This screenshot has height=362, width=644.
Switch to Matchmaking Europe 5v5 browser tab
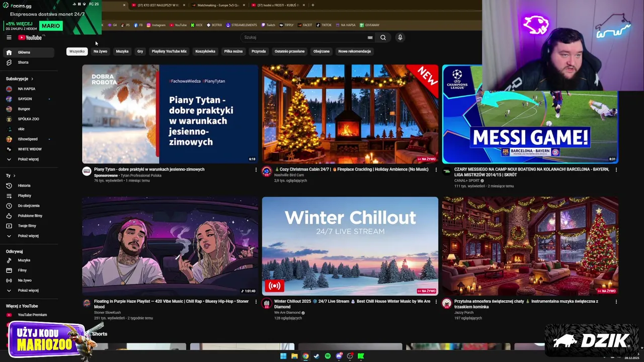click(218, 5)
